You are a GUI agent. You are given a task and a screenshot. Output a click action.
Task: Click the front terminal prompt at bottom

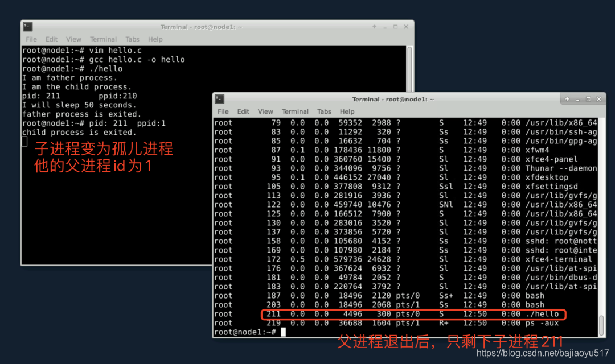245,332
